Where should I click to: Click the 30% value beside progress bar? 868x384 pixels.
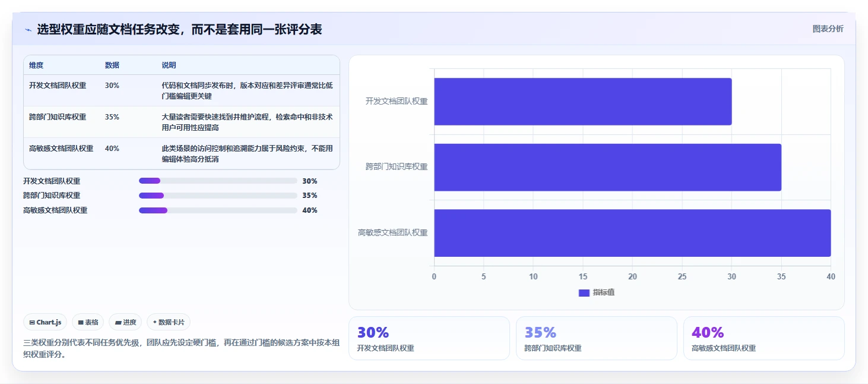tap(310, 181)
